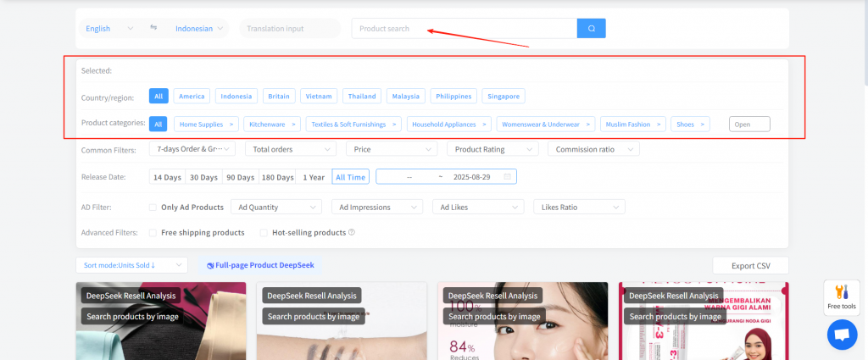This screenshot has height=360, width=868.
Task: Click the Hot-selling products help icon
Action: tap(352, 233)
